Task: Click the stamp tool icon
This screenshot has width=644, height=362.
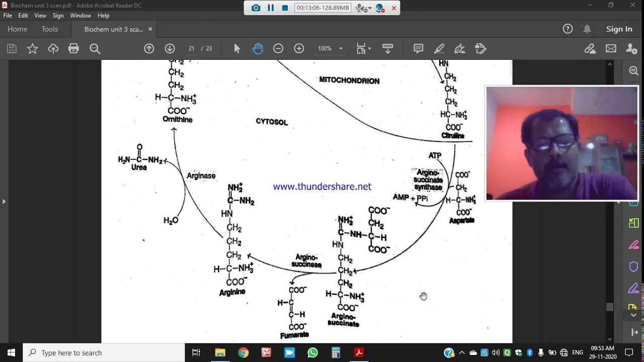Action: [480, 49]
